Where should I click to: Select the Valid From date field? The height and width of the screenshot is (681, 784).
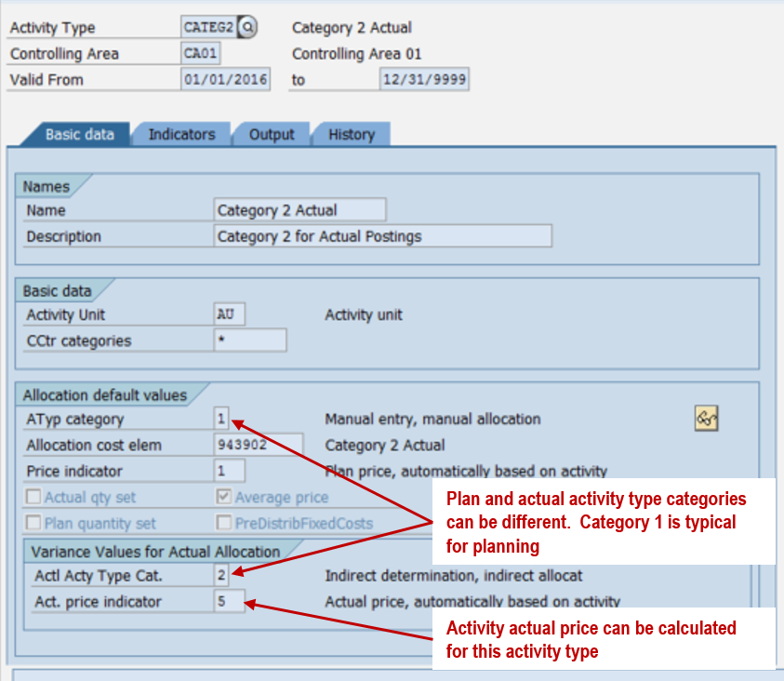(225, 80)
